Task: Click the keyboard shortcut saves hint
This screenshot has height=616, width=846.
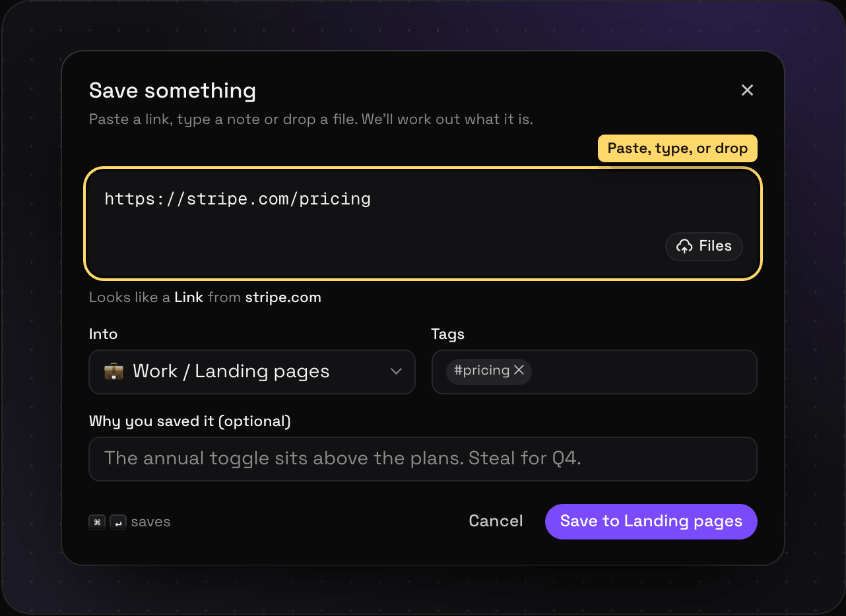Action: (x=129, y=522)
